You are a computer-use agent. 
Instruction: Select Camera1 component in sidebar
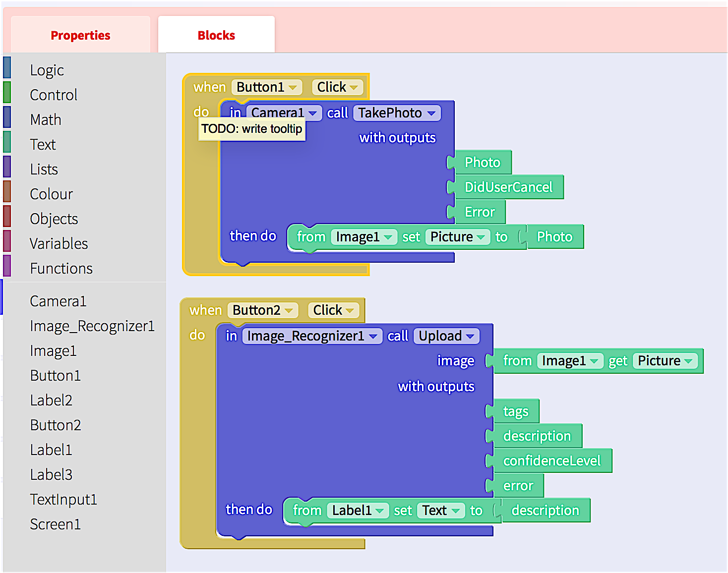[x=58, y=301]
